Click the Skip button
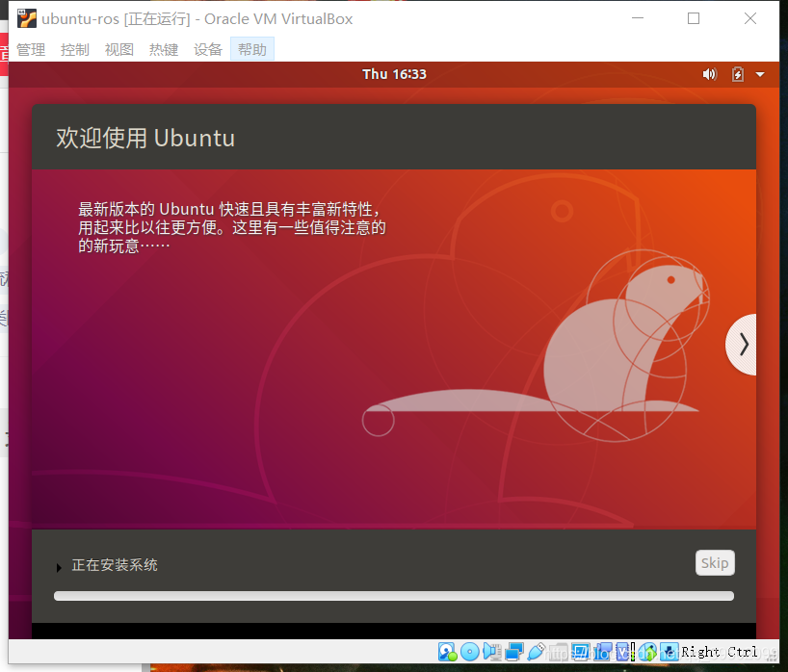This screenshot has width=788, height=672. point(715,562)
